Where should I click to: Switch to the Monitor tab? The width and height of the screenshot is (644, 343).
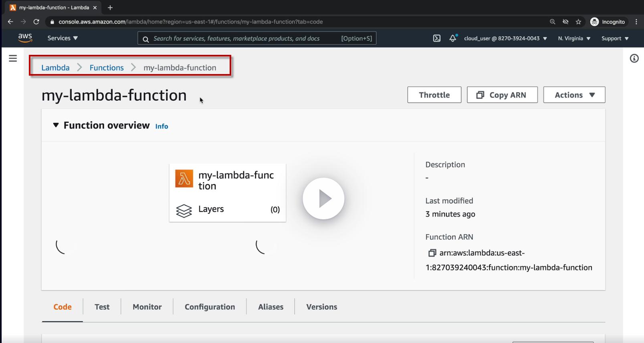click(147, 307)
